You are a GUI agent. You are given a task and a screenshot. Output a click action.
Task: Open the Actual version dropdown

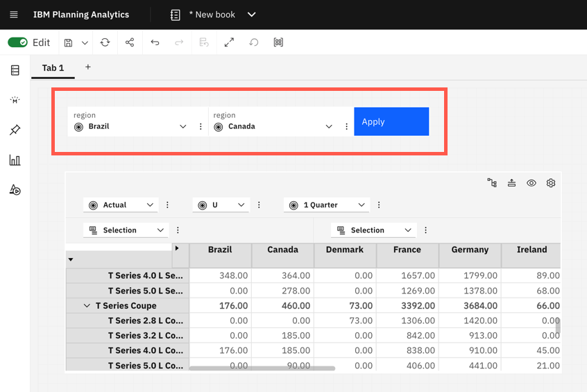[x=121, y=205]
